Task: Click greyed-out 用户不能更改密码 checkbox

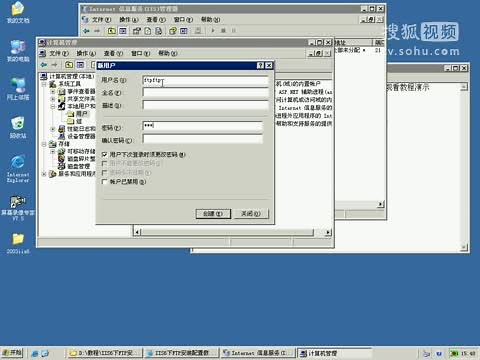Action: coord(105,164)
